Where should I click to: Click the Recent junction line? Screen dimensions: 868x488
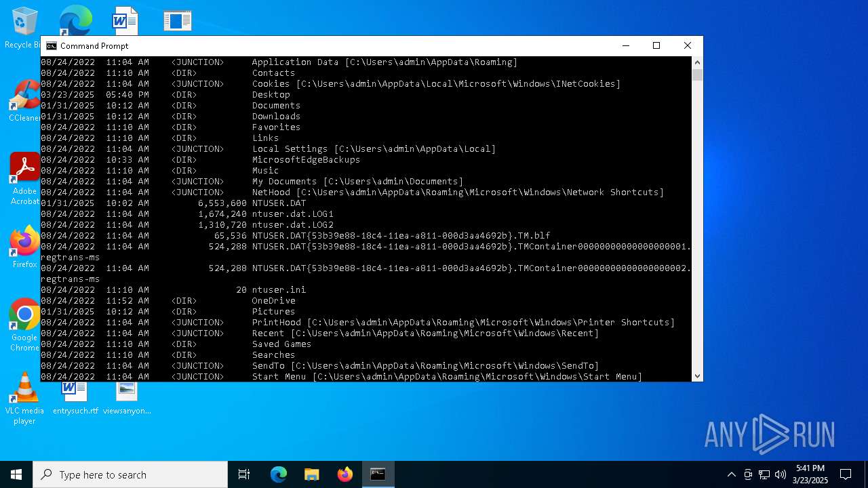pyautogui.click(x=320, y=333)
